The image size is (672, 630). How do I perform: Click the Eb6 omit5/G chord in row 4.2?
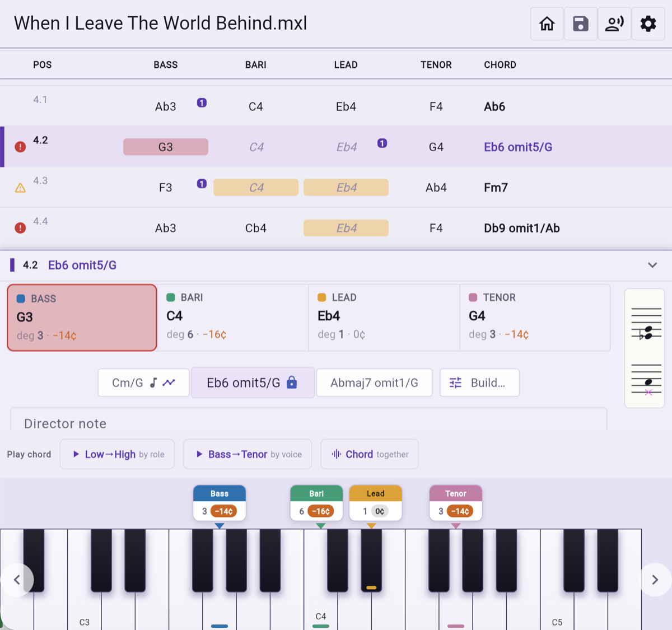point(518,147)
